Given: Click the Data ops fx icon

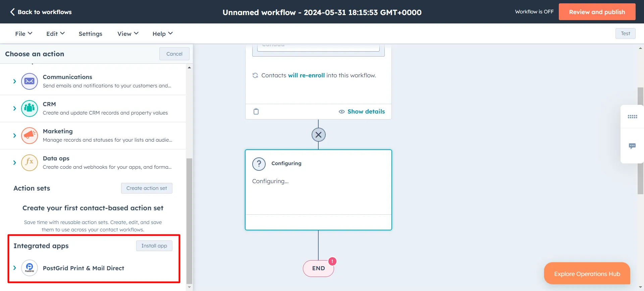Looking at the screenshot, I should coord(30,162).
